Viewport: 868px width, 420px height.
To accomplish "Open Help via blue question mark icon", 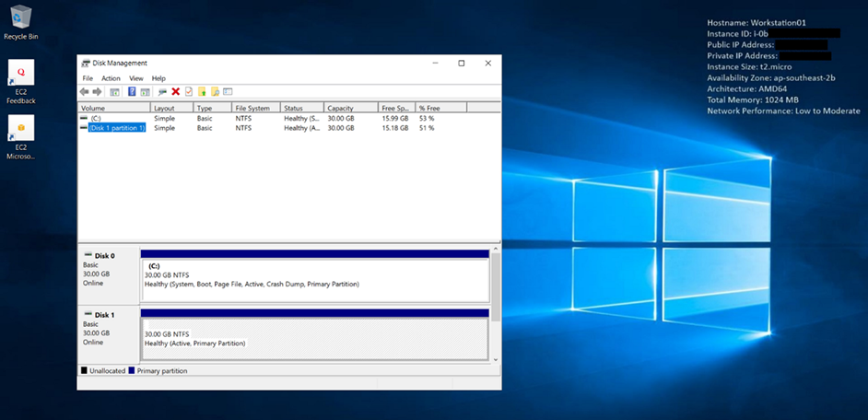I will 133,92.
